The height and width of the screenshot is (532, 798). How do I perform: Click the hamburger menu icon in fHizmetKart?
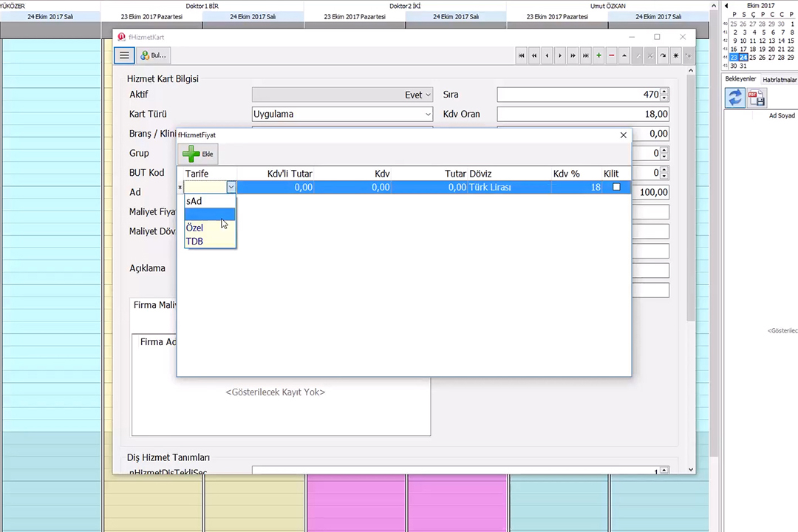coord(124,55)
